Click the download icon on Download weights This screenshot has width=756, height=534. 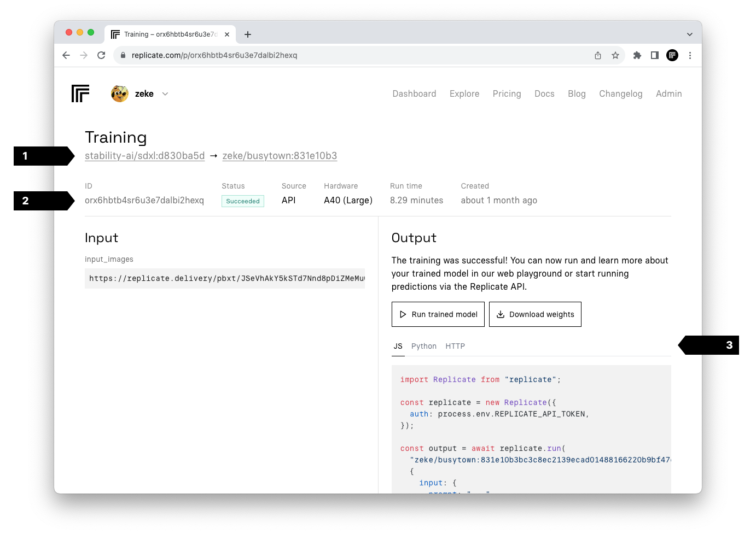coord(501,314)
